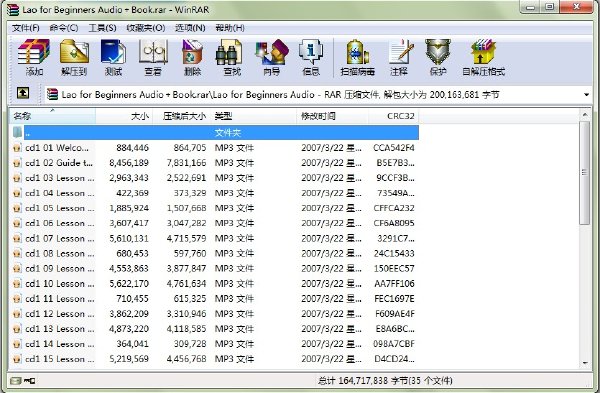Image resolution: width=600 pixels, height=393 pixels.
Task: Click size value 8,456,189
Action: (x=129, y=163)
